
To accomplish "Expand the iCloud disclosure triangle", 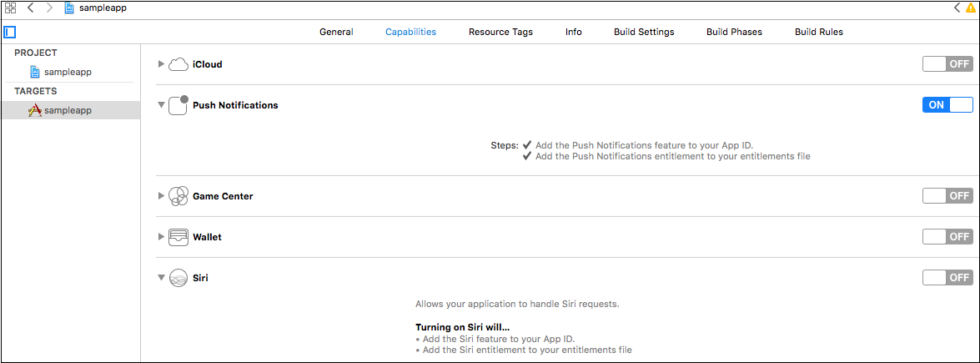I will point(161,63).
